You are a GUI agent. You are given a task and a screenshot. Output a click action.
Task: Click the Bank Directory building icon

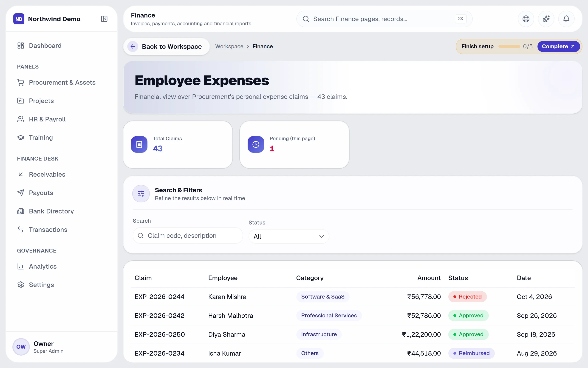(x=21, y=211)
